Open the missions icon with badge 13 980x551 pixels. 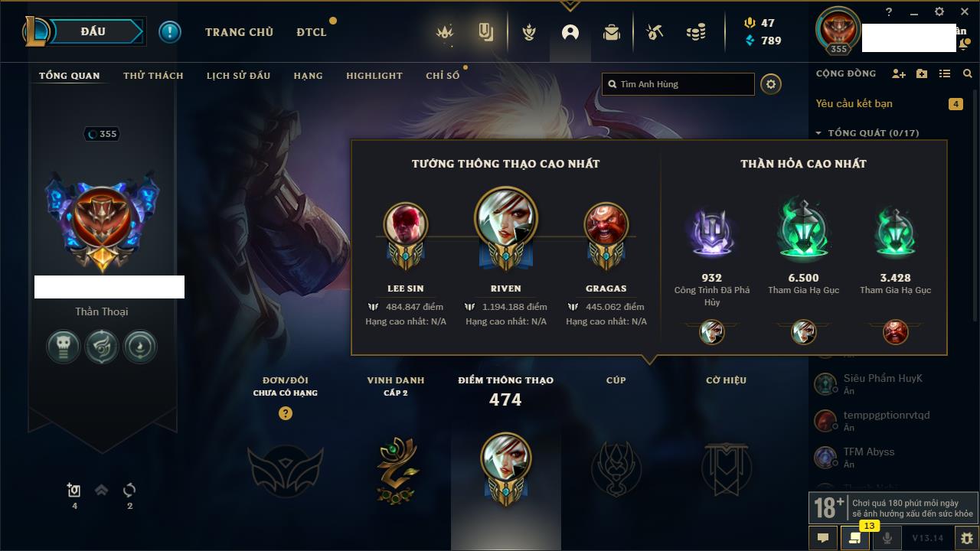click(x=855, y=538)
